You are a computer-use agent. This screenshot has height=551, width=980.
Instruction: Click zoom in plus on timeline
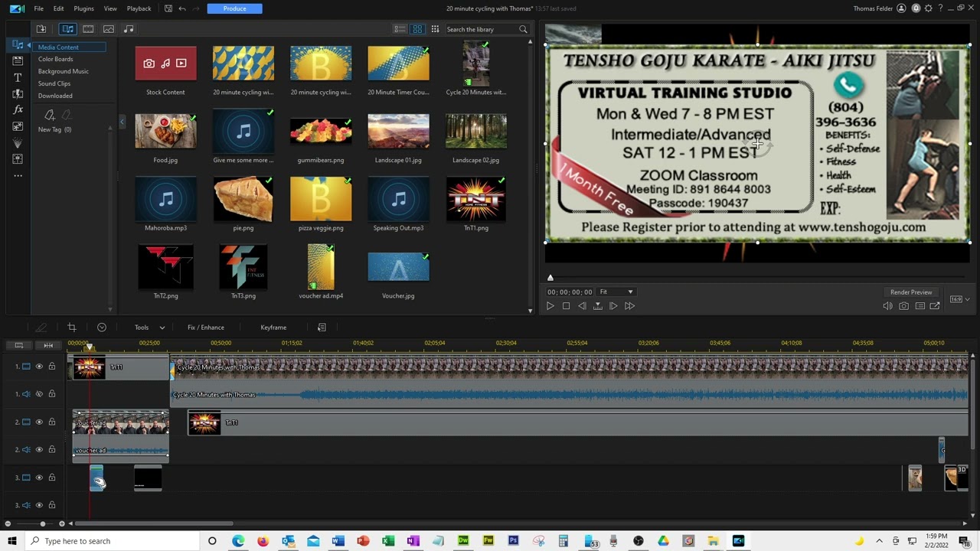tap(62, 523)
